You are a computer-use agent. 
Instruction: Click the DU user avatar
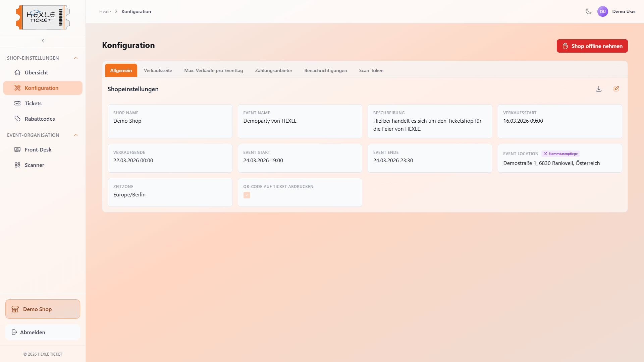(603, 11)
